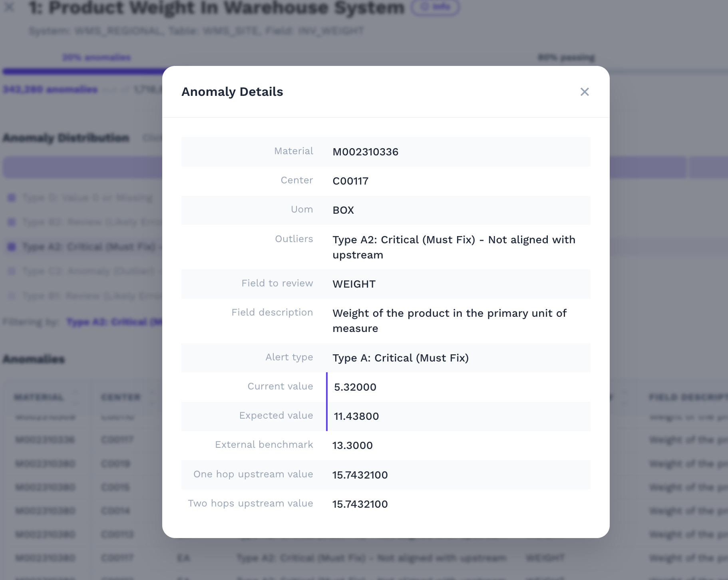Toggle the Type C2: Anomaly (Outlier) filter
Viewport: 728px width, 580px height.
point(89,272)
